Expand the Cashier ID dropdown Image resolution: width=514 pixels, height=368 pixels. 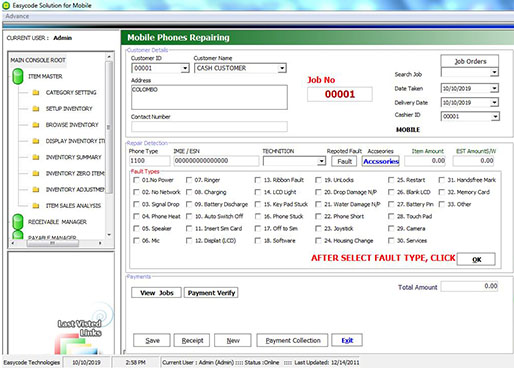point(495,116)
